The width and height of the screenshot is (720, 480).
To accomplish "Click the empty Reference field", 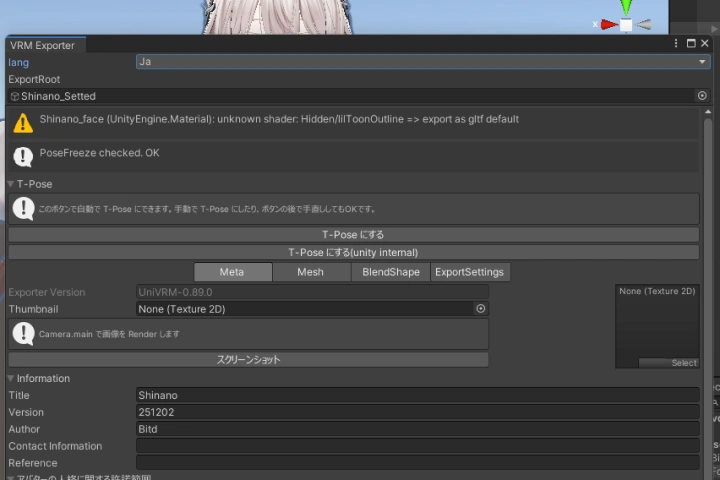I will click(x=418, y=463).
